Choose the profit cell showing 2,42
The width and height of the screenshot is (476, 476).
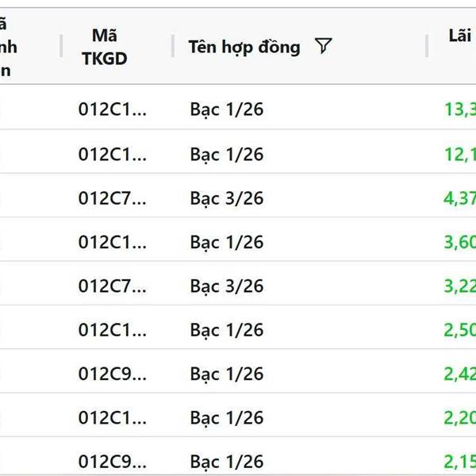point(459,374)
